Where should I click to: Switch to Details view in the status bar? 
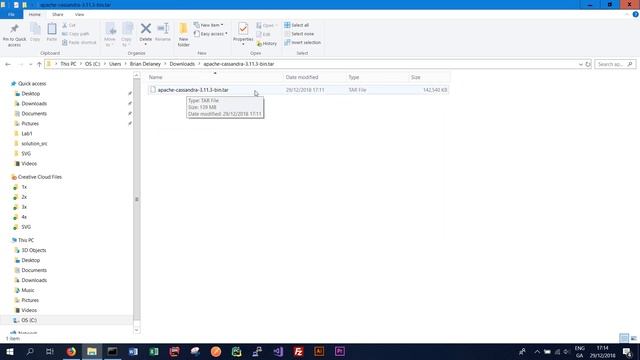[x=624, y=338]
